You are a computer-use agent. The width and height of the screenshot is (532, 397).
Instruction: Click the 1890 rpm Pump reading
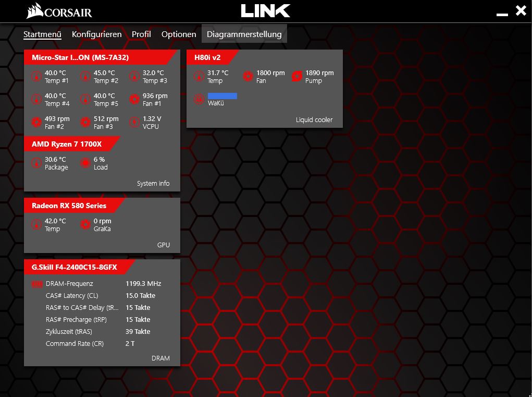tap(319, 73)
